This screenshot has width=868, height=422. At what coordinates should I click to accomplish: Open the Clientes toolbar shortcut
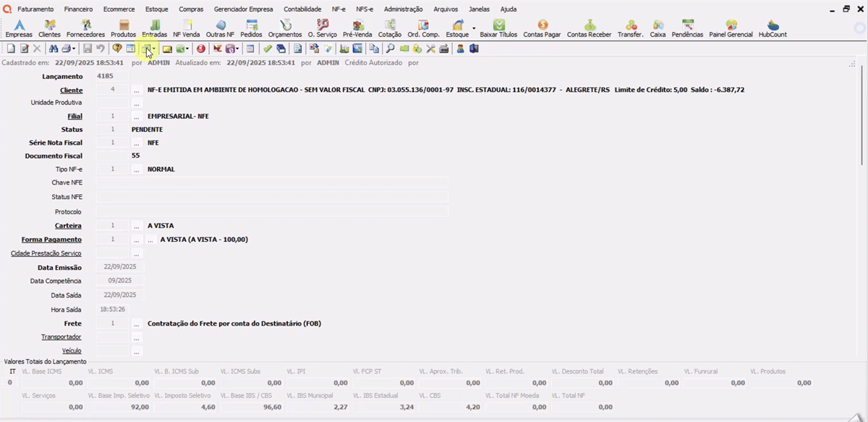coord(49,29)
